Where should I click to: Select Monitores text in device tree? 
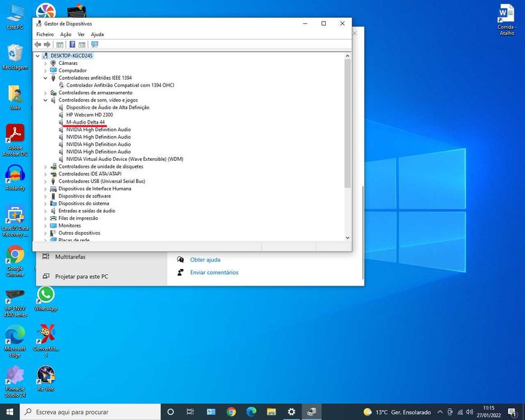coord(70,226)
